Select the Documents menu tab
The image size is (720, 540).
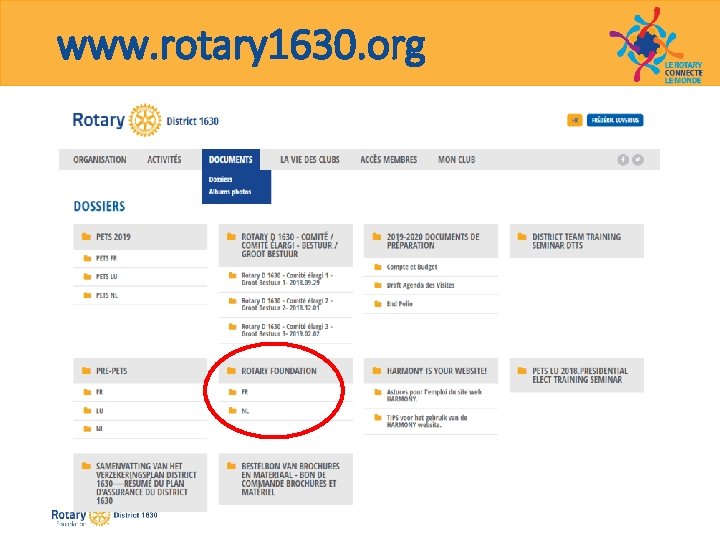[231, 160]
